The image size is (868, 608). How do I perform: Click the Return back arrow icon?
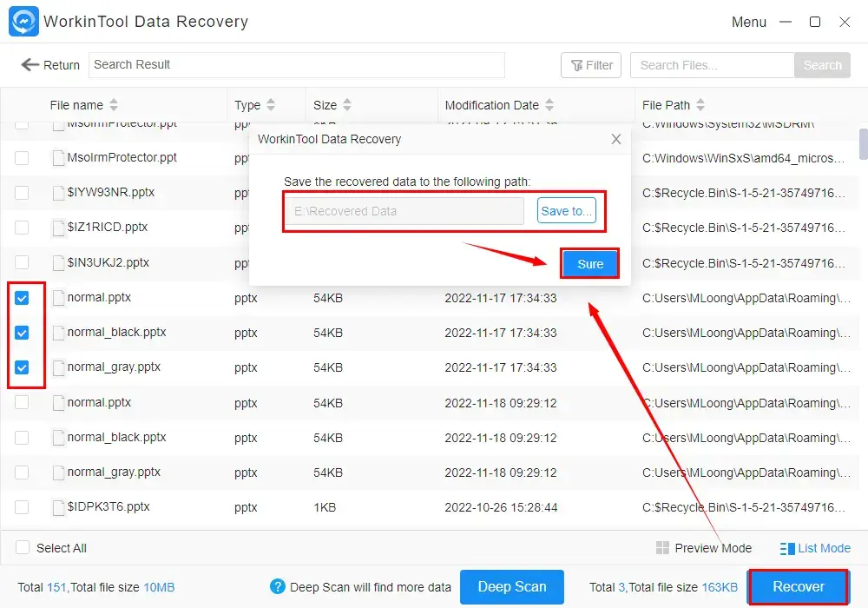[30, 65]
